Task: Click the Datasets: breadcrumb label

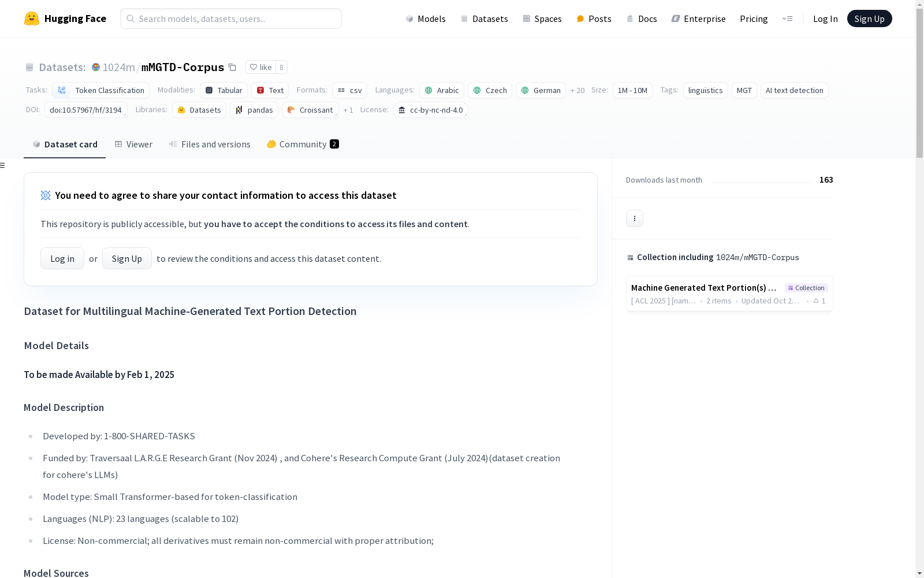Action: pyautogui.click(x=62, y=67)
